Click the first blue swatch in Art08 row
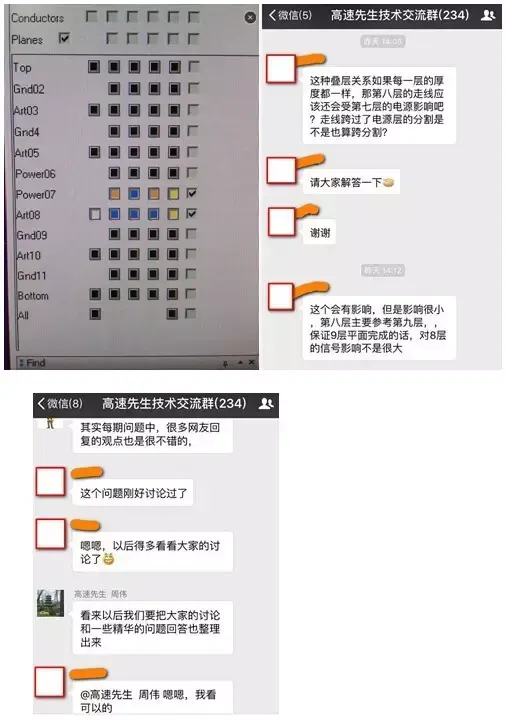Image resolution: width=508 pixels, height=726 pixels. 114,214
